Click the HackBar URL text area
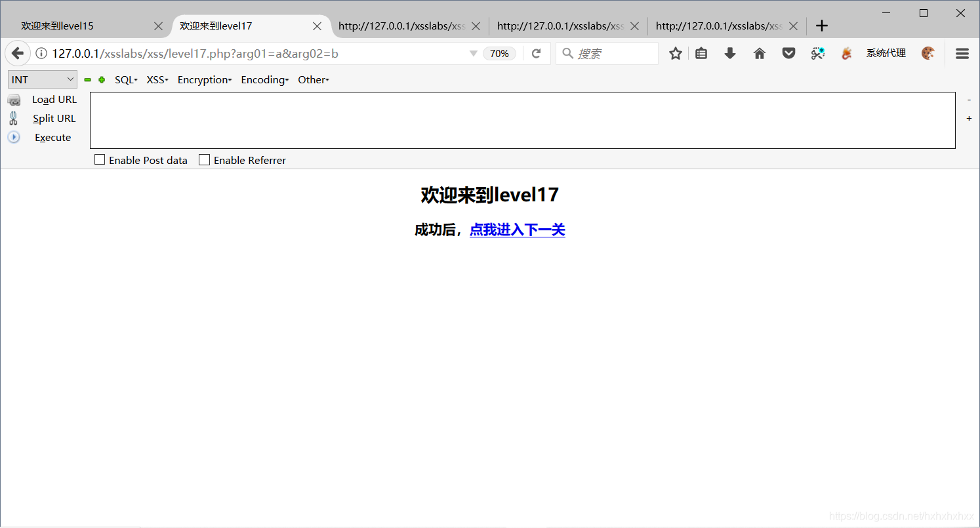 (x=522, y=120)
